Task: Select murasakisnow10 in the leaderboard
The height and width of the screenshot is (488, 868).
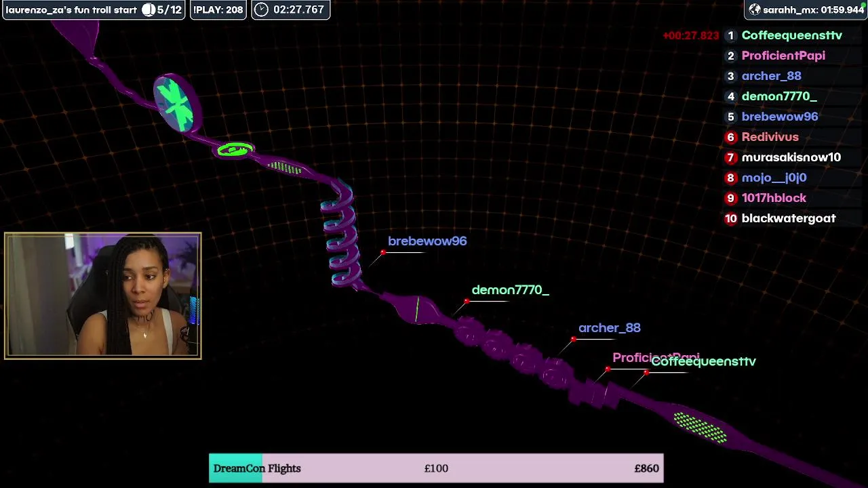Action: pos(791,157)
